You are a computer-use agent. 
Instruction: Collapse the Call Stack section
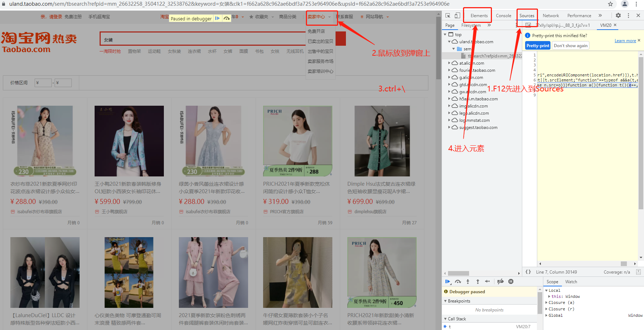[x=445, y=319]
